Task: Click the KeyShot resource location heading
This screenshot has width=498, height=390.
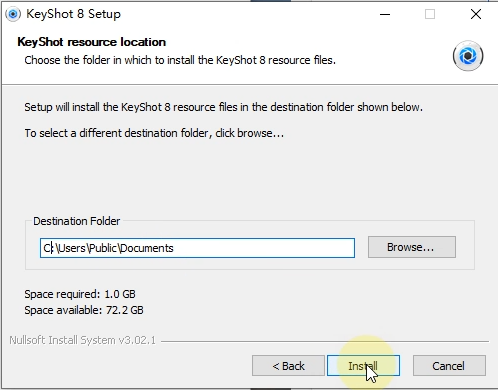Action: (92, 42)
